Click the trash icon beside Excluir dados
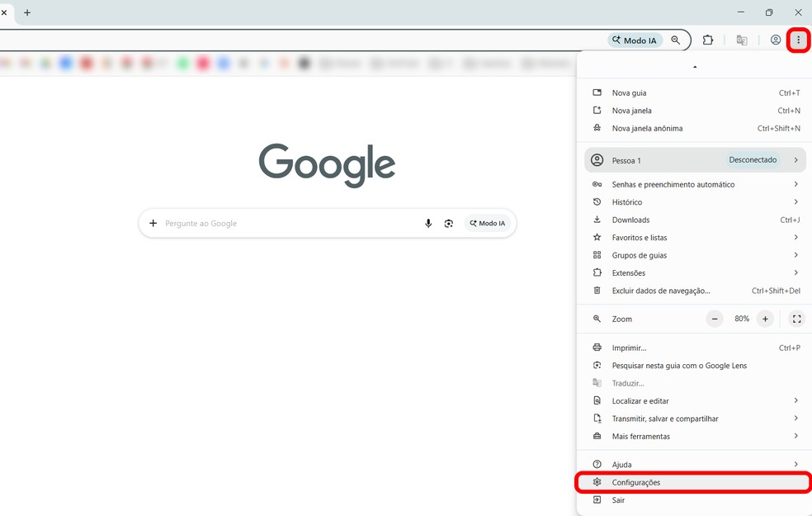Viewport: 812px width, 516px height. click(597, 290)
